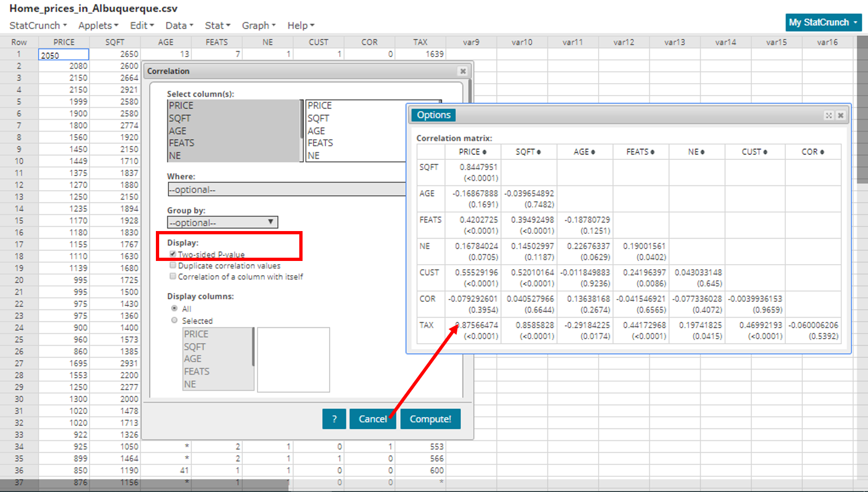Screen dimensions: 868x492
Task: Toggle the Two-sided P-value checkbox
Action: (173, 254)
